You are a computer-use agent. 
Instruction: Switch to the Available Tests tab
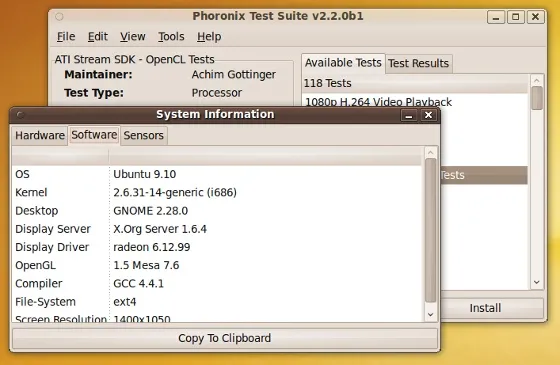[343, 63]
